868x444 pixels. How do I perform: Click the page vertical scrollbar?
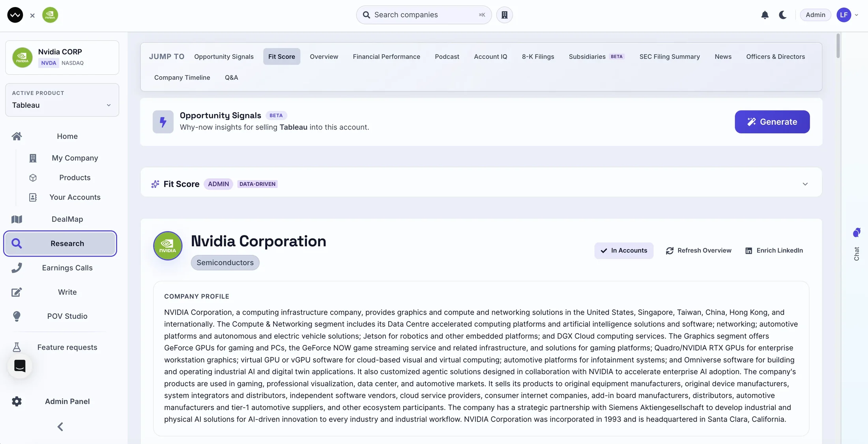[838, 46]
